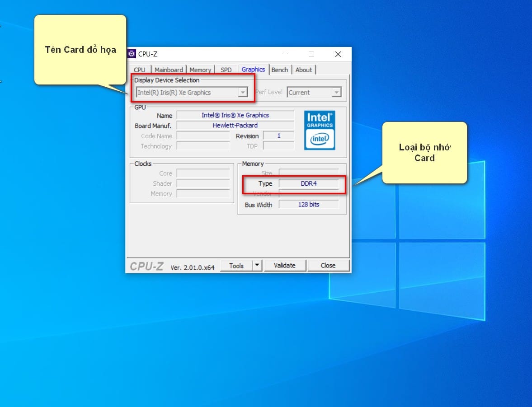532x407 pixels.
Task: Click the Validate button
Action: 285,265
